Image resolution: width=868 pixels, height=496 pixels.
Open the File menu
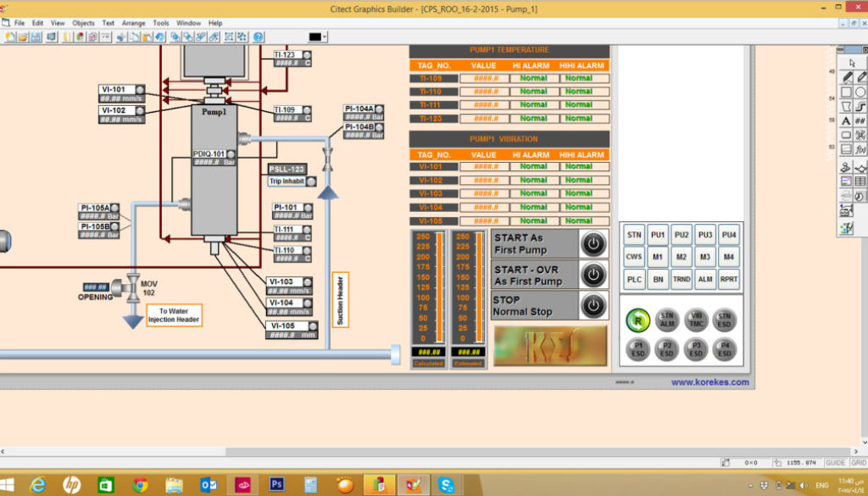click(19, 23)
